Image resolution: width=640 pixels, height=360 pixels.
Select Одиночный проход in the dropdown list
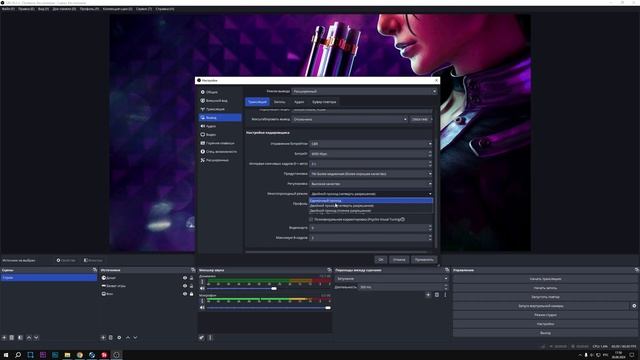coord(371,200)
